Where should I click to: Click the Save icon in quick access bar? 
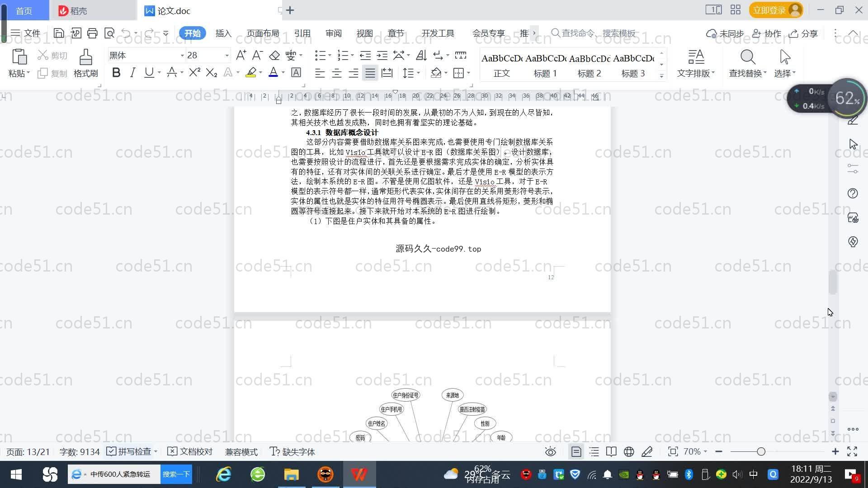(x=59, y=33)
